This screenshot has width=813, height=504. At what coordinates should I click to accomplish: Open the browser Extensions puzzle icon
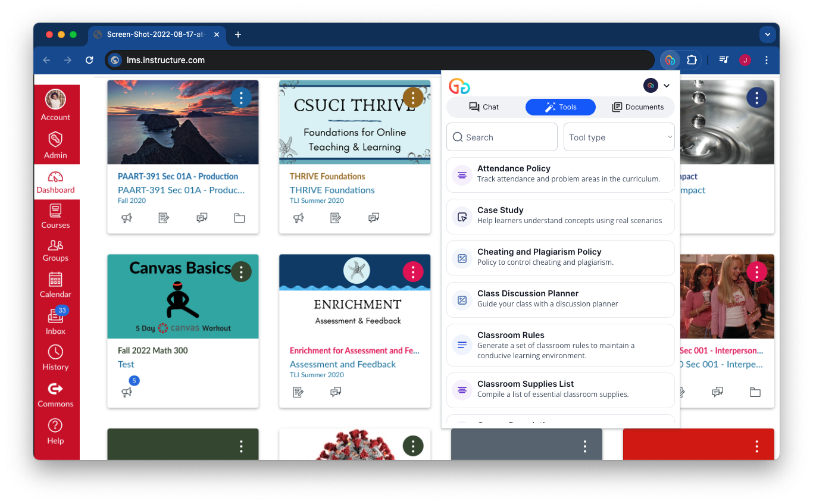[691, 60]
